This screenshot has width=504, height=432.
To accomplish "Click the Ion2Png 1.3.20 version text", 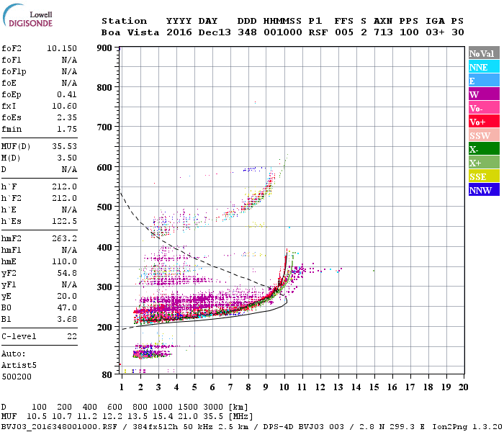I will point(468,427).
